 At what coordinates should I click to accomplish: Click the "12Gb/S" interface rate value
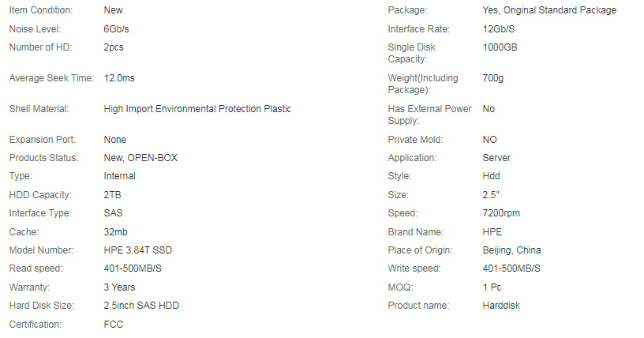pos(500,29)
